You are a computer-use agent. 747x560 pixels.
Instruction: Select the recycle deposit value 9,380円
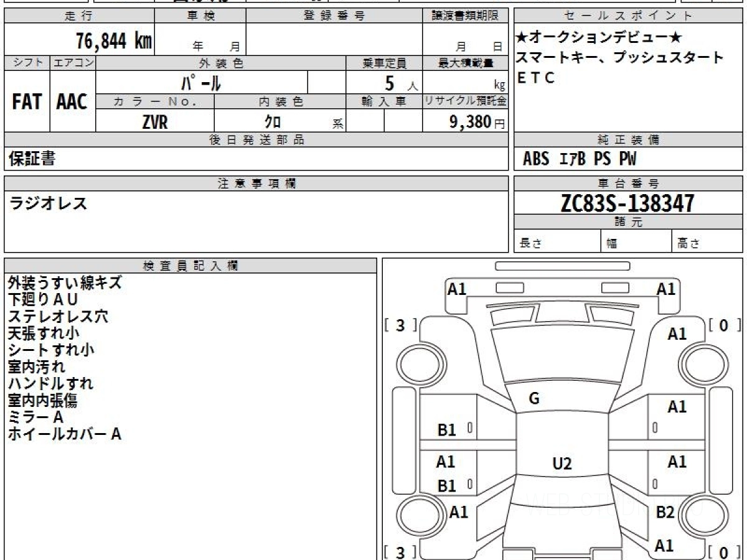click(477, 122)
